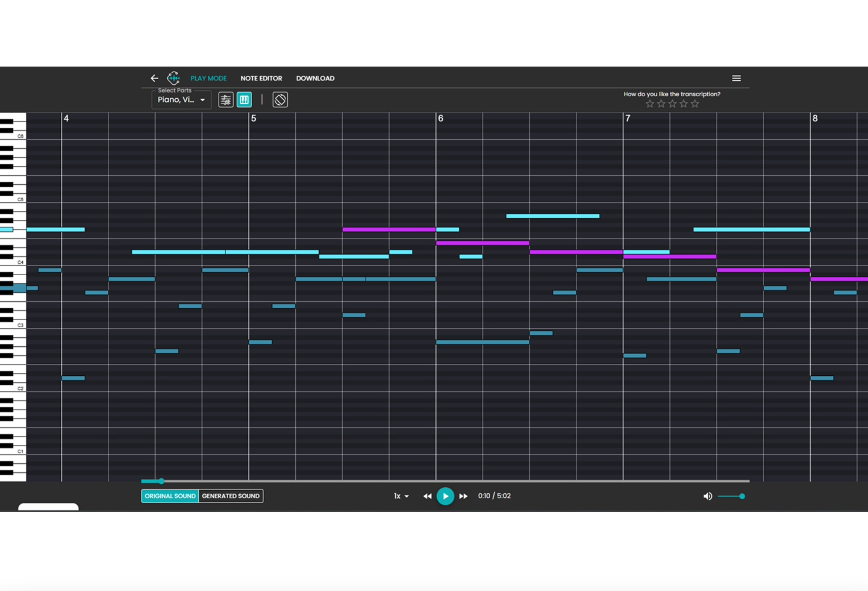The image size is (868, 591).
Task: Mute with the speaker volume icon
Action: [707, 496]
